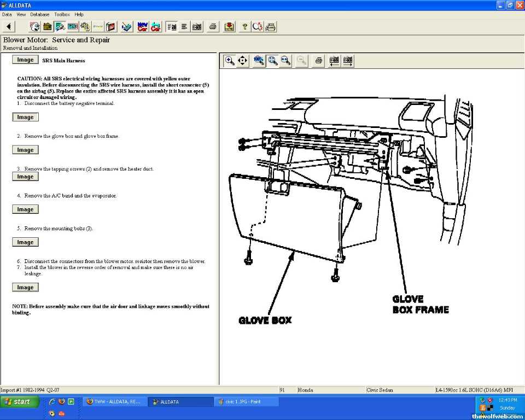
Task: Click Image button next to SRS Main Harness
Action: coord(25,60)
